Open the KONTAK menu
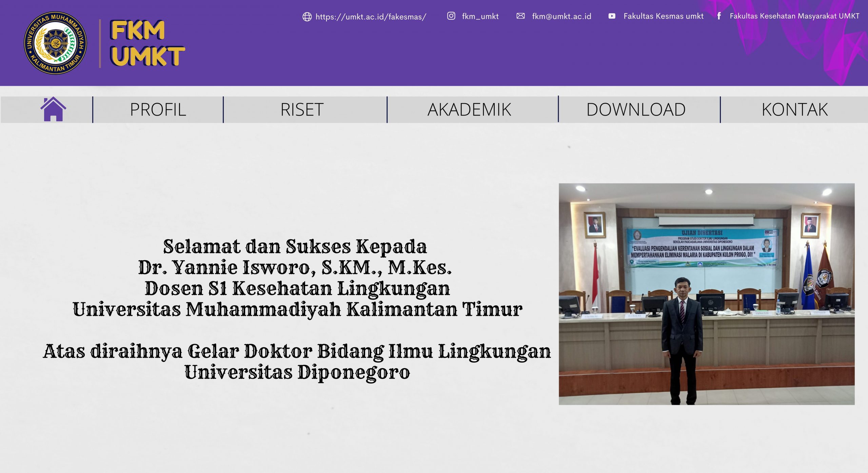The width and height of the screenshot is (868, 473). 794,109
